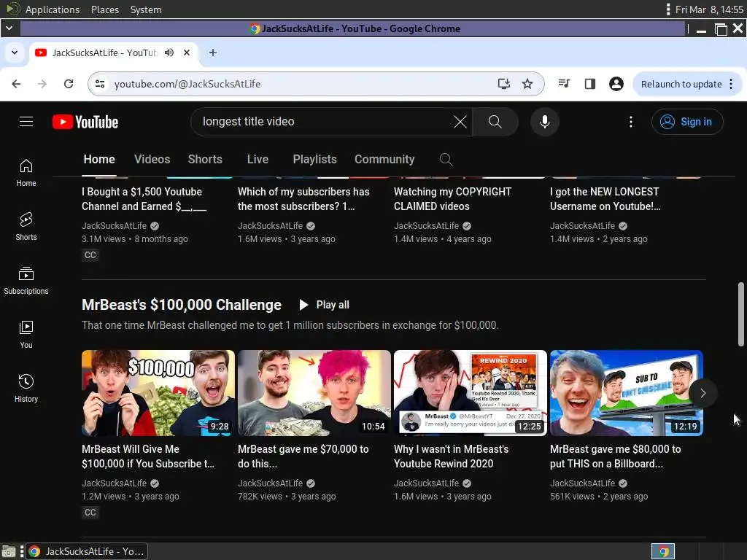
Task: Open the media control icon
Action: click(564, 85)
